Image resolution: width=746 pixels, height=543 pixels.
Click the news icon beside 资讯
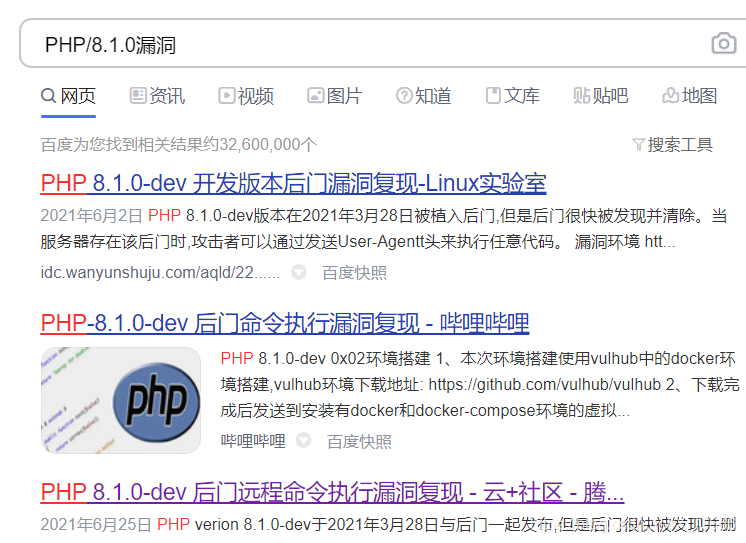138,96
